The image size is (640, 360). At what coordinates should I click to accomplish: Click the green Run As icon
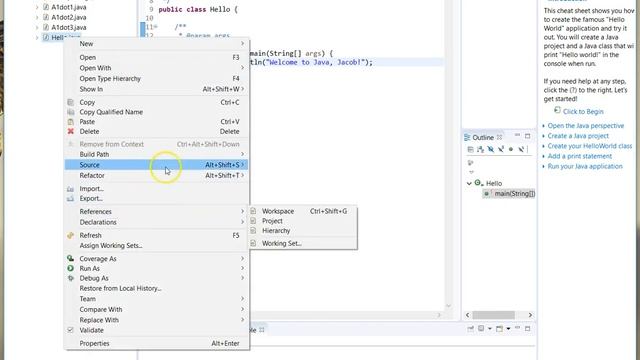pos(71,268)
